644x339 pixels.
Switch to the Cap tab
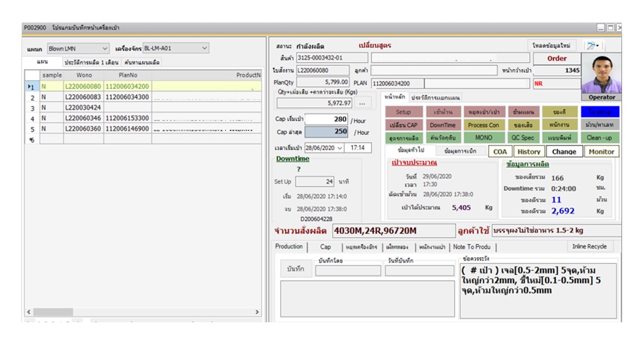(x=325, y=247)
